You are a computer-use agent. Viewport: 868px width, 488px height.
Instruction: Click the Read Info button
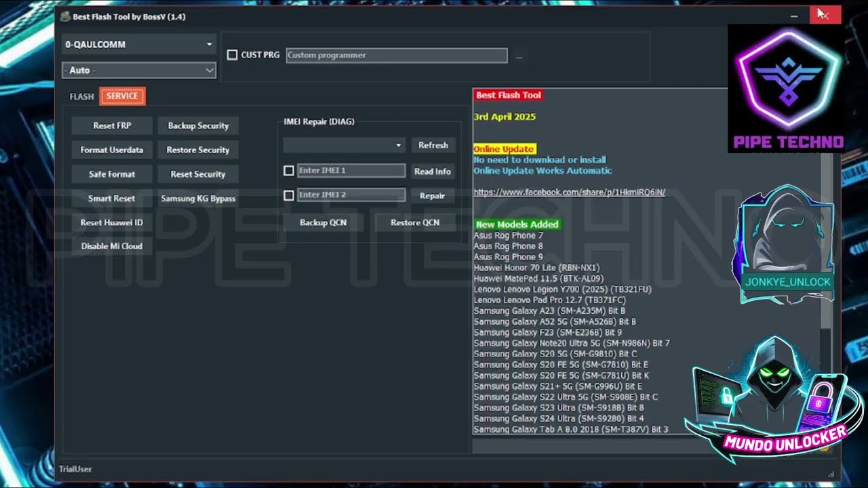tap(433, 171)
